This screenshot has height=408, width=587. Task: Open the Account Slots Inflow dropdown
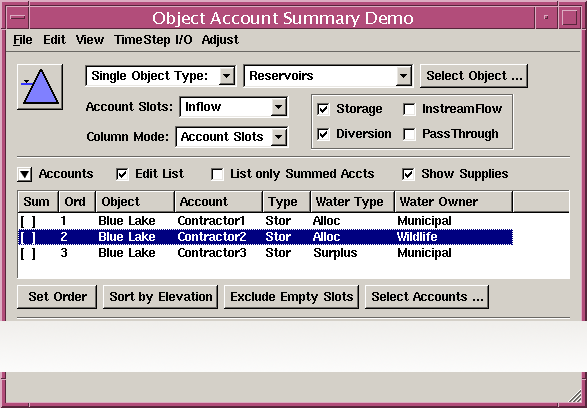234,107
